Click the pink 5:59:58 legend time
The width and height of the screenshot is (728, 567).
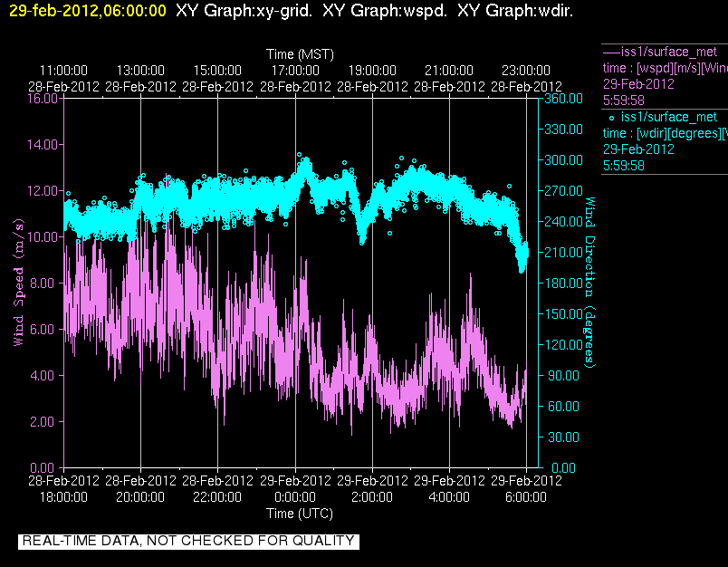point(624,101)
